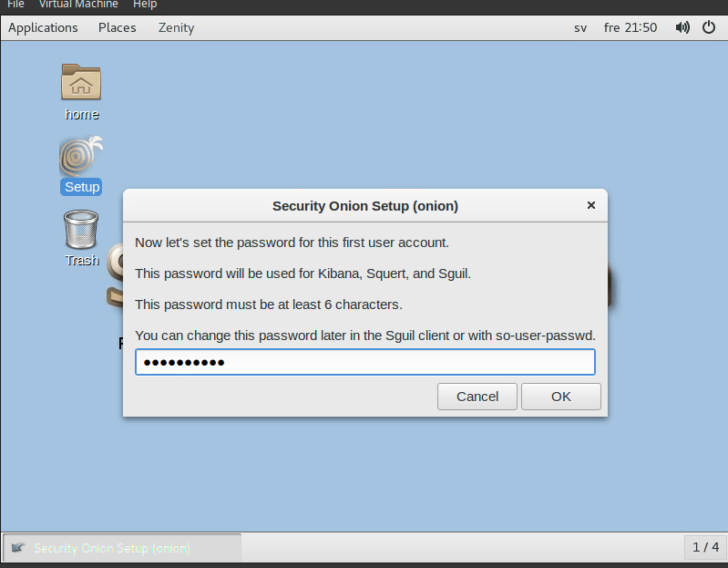Confirm the password with OK
728x568 pixels.
click(561, 397)
